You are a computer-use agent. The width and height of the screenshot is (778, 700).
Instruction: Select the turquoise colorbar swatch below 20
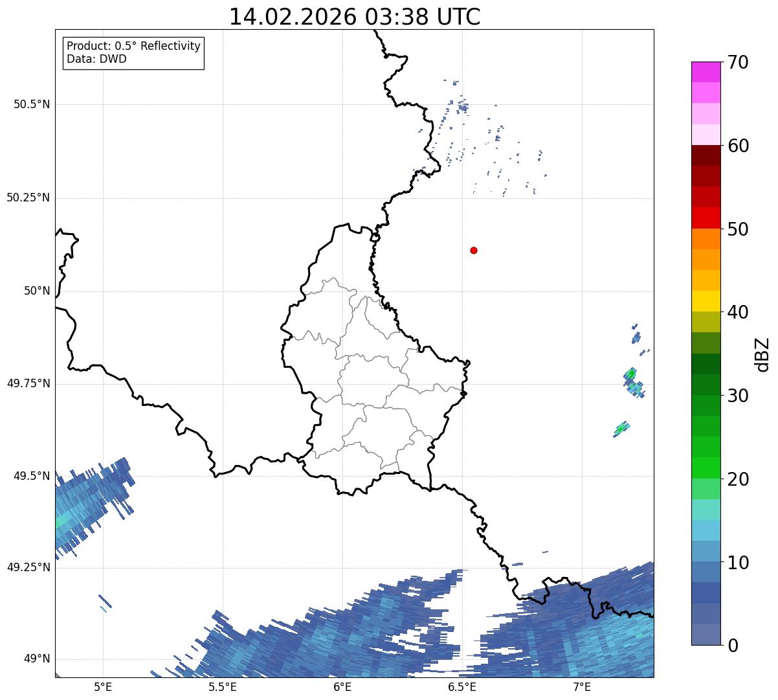tap(706, 510)
